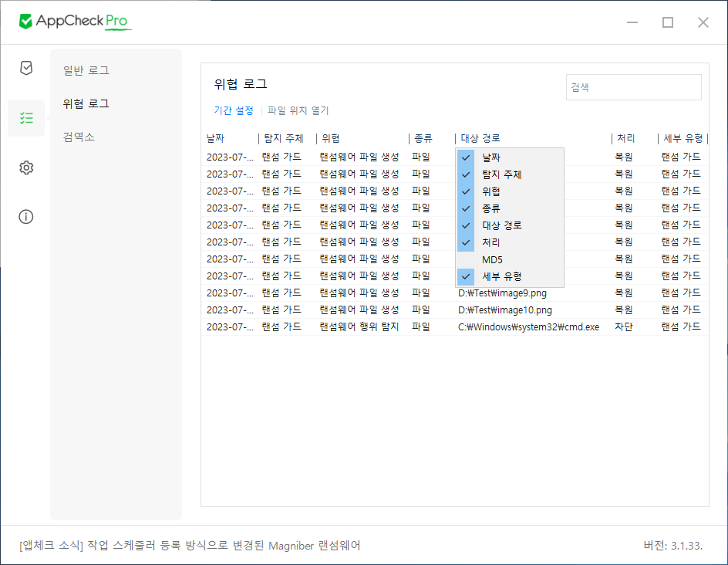Click the AppCheck Pro logo
The width and height of the screenshot is (728, 565).
coord(75,22)
